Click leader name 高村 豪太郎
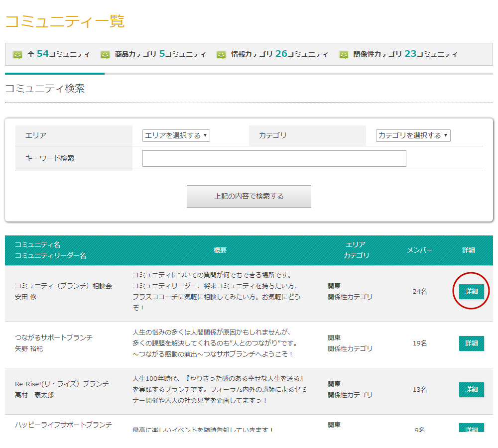The image size is (498, 448). [34, 395]
